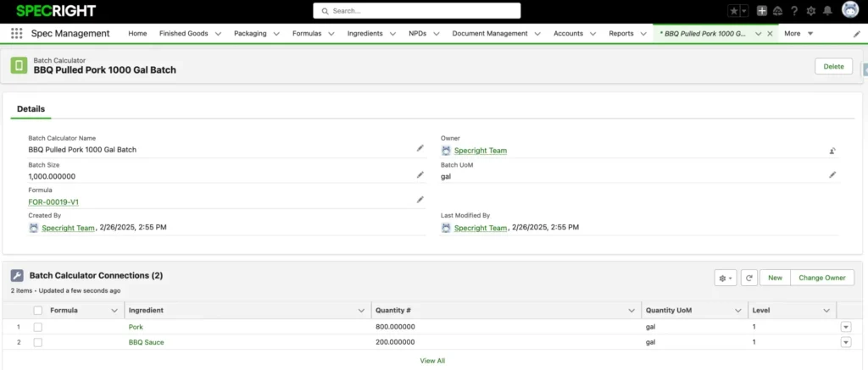This screenshot has height=370, width=868.
Task: Open the App Launcher grid icon
Action: point(17,33)
